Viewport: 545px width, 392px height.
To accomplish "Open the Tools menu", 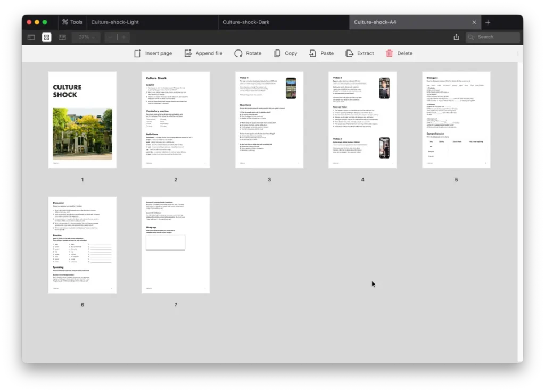I will [x=72, y=22].
